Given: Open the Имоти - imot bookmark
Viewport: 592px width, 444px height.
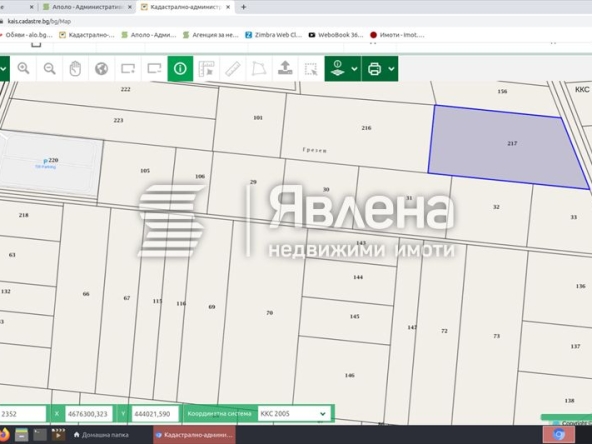Looking at the screenshot, I should pos(397,35).
